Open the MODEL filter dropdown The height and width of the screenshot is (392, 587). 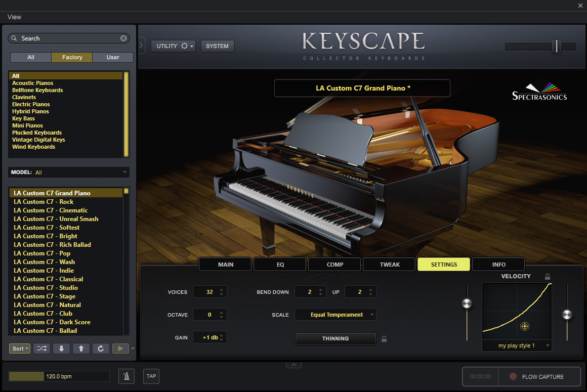[69, 172]
